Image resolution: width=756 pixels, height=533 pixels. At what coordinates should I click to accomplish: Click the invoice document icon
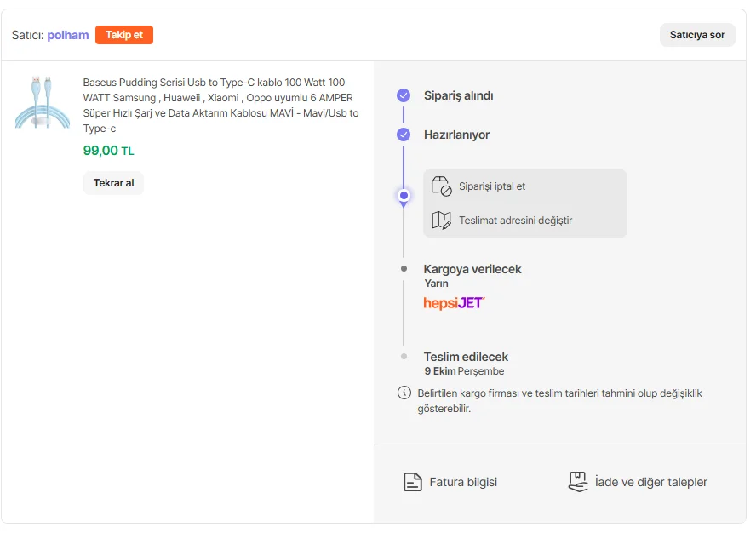click(x=412, y=482)
